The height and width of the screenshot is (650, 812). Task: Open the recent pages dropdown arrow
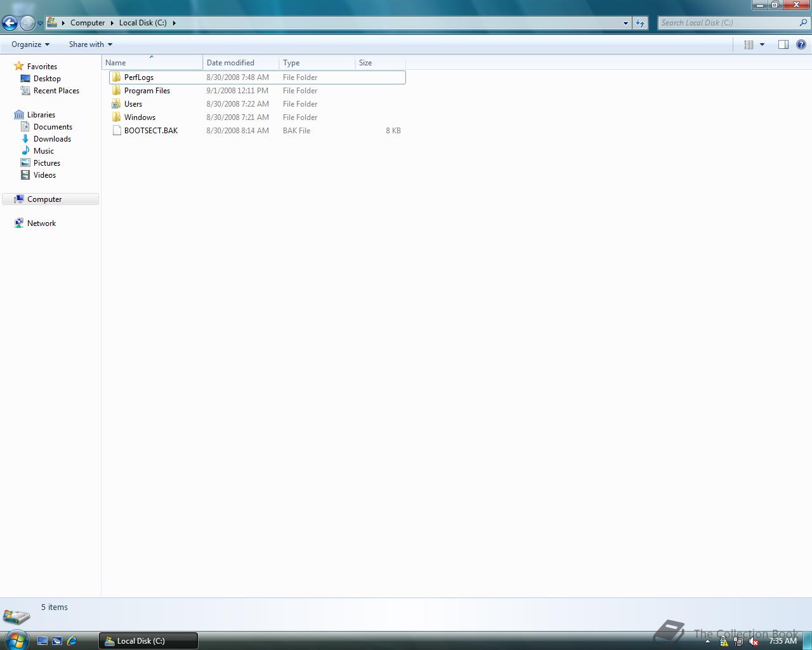(x=40, y=23)
